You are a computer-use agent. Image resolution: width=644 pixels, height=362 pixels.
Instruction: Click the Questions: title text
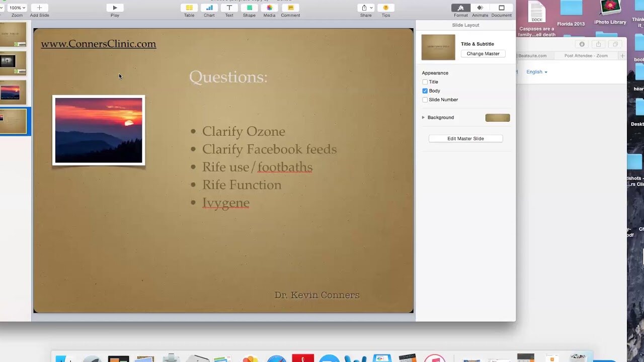[228, 77]
